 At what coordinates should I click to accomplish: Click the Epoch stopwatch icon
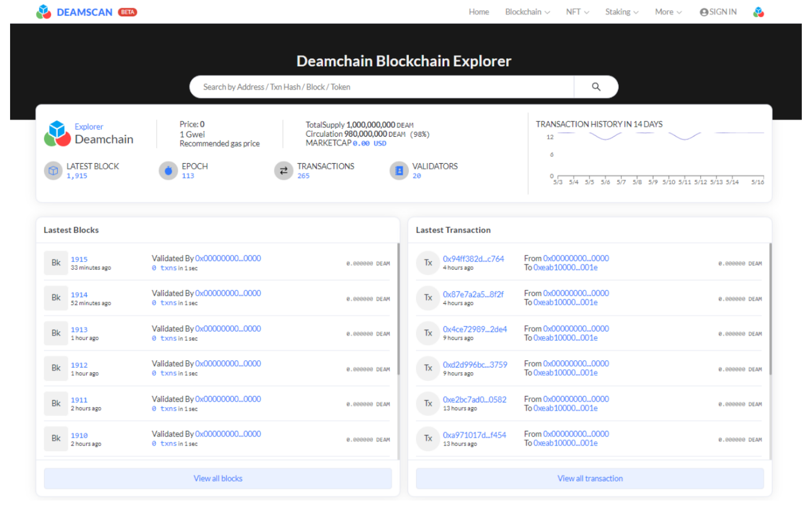coord(168,170)
